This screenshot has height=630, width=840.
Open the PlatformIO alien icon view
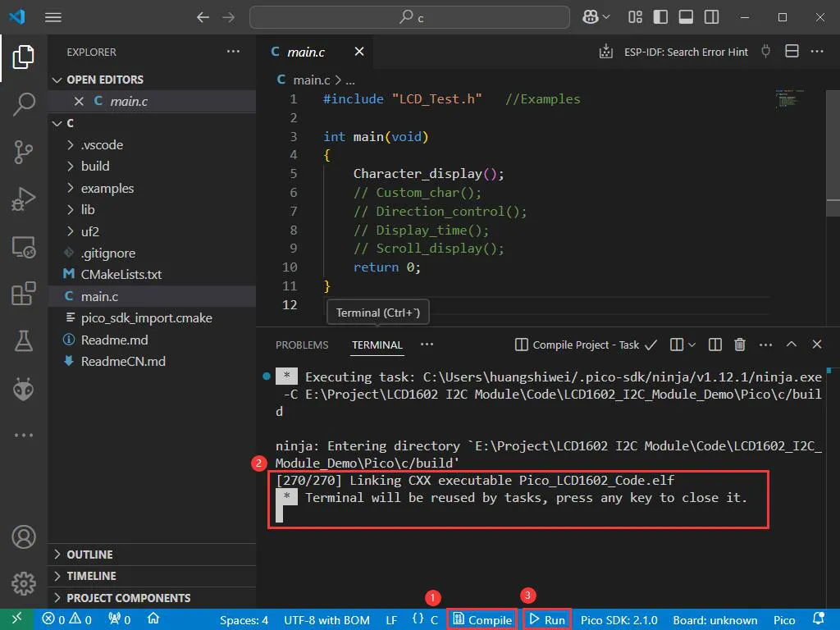coord(24,389)
